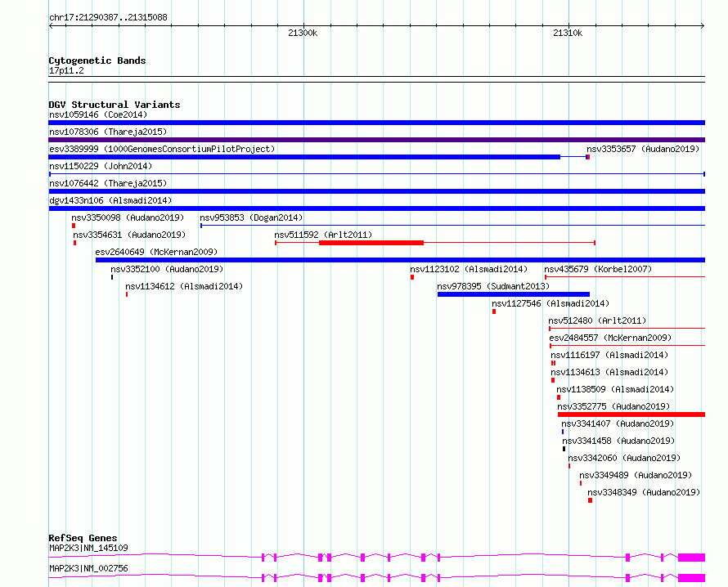Click the red marker under nsv1116197

tap(554, 363)
